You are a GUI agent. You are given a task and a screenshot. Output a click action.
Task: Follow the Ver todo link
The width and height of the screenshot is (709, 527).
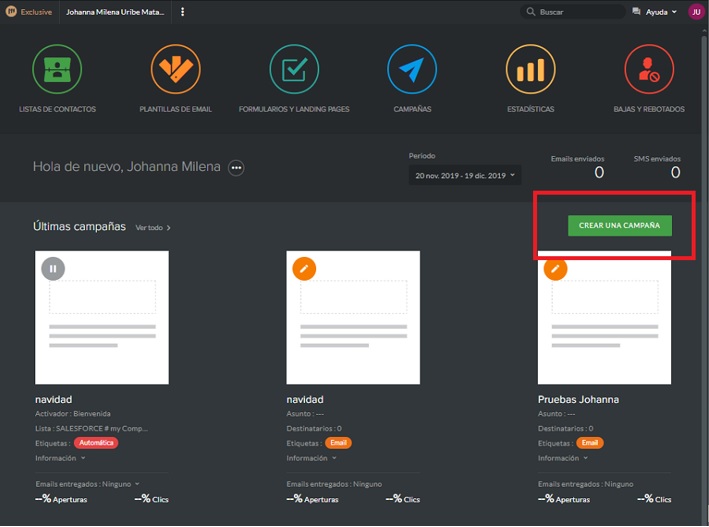tap(153, 228)
